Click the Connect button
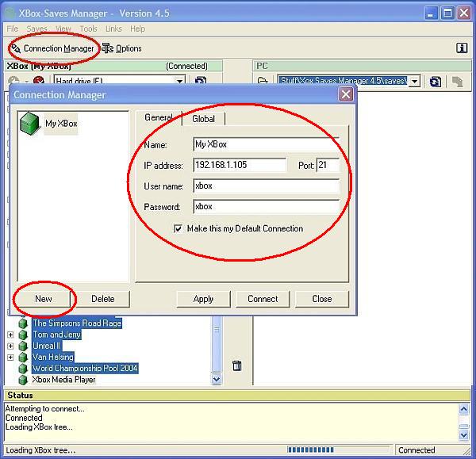This screenshot has height=459, width=476. click(263, 299)
